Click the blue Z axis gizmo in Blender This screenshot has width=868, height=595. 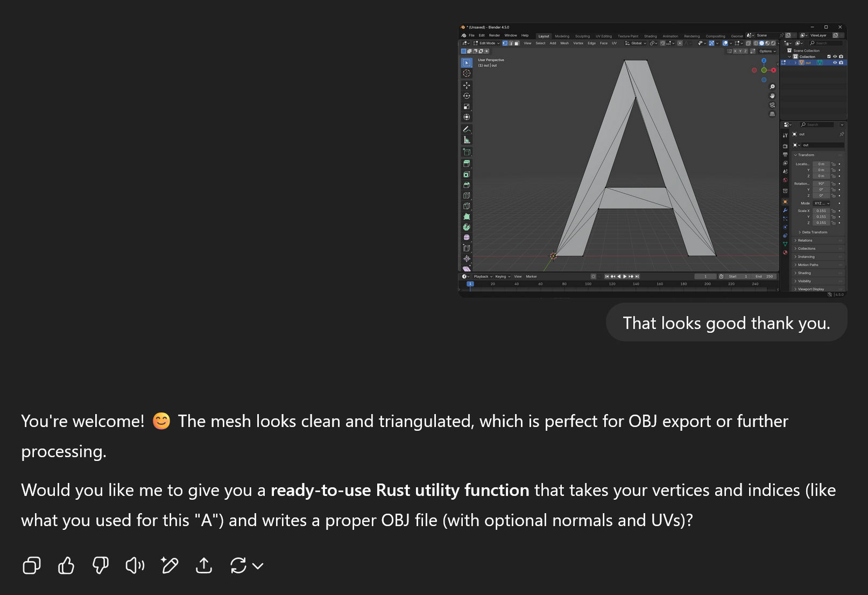[x=764, y=61]
